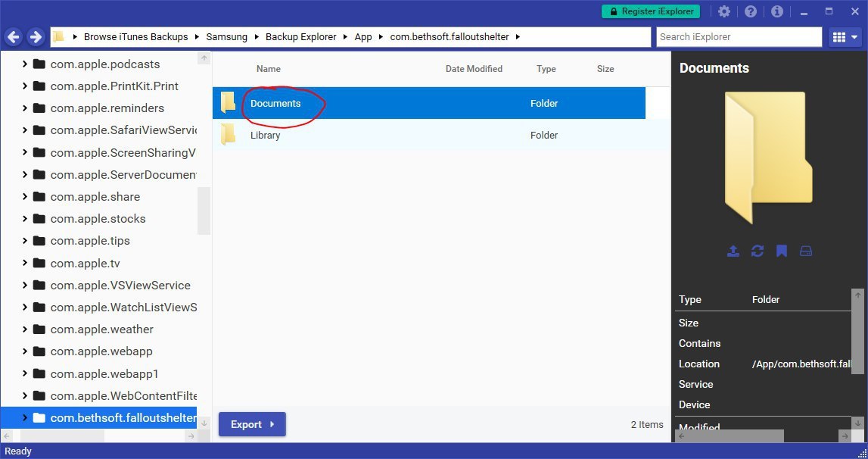The image size is (868, 459).
Task: Click the export upload icon under folder preview
Action: coord(733,251)
